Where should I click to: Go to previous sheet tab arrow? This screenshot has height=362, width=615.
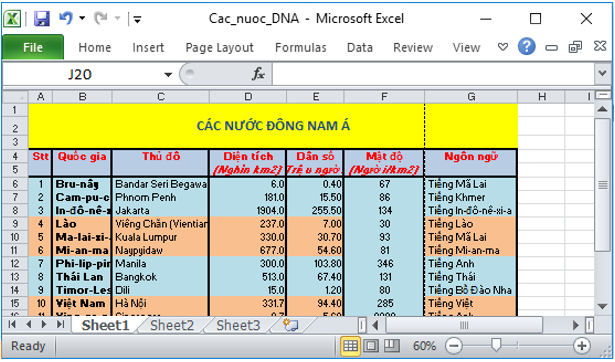point(28,324)
